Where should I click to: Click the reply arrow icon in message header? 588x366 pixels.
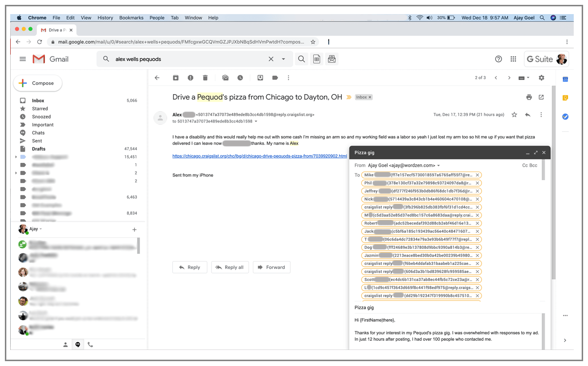coord(528,115)
